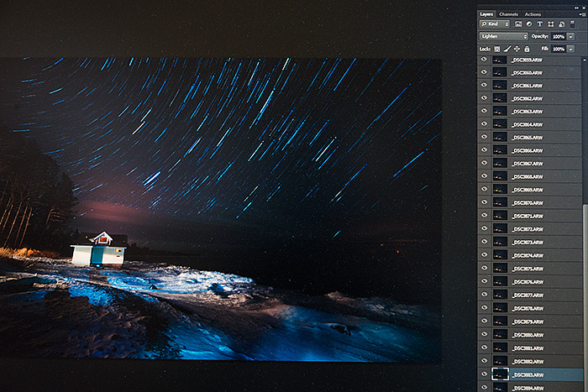Image resolution: width=588 pixels, height=392 pixels.
Task: Select layer named _DSC3881.ARW
Action: point(528,348)
